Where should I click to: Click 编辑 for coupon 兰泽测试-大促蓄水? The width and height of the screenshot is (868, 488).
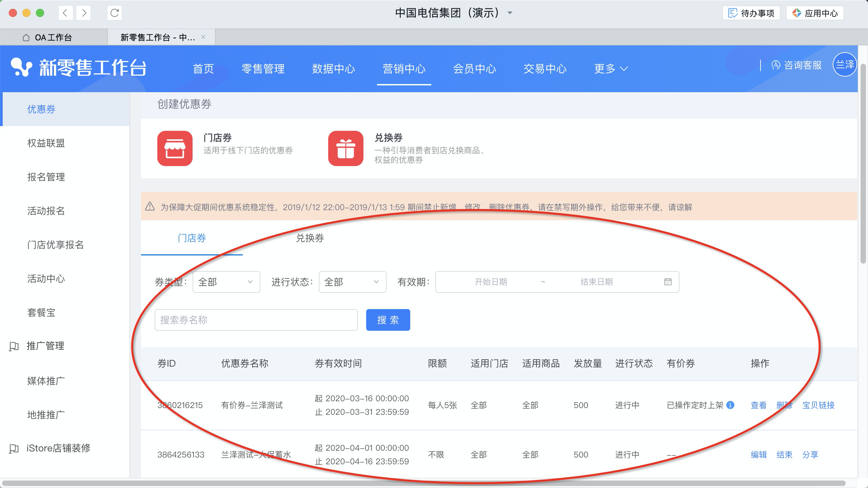point(759,454)
